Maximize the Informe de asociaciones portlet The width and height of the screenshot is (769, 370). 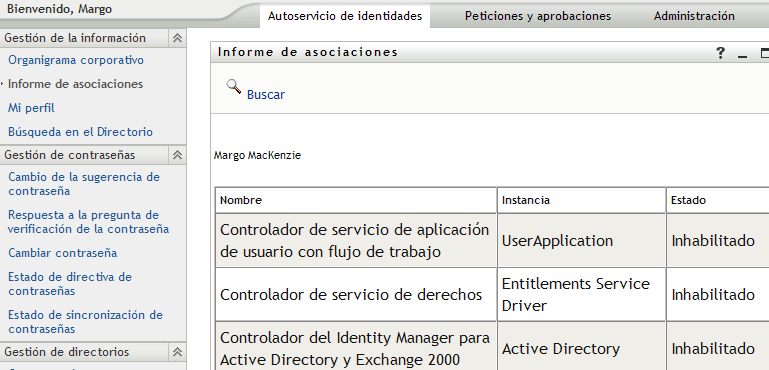pyautogui.click(x=764, y=53)
